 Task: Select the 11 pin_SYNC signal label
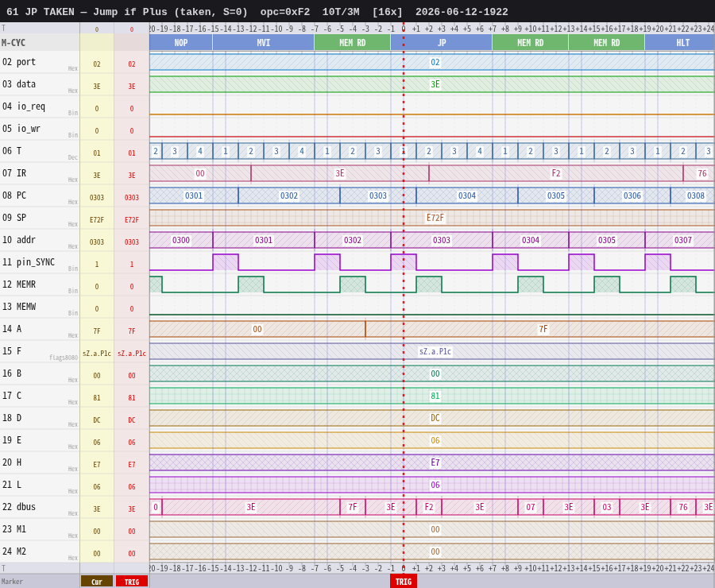pyautogui.click(x=29, y=262)
